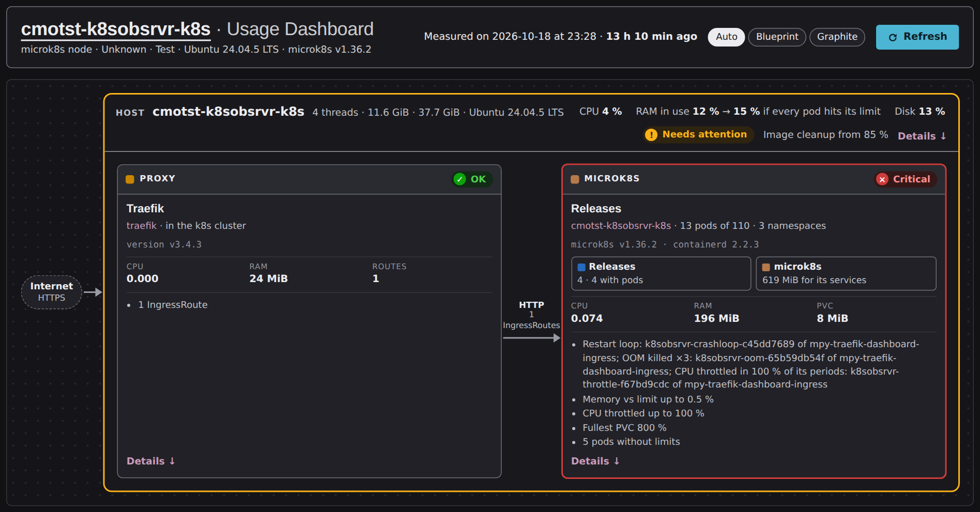Click the Image cleanup from 85 % text

825,135
